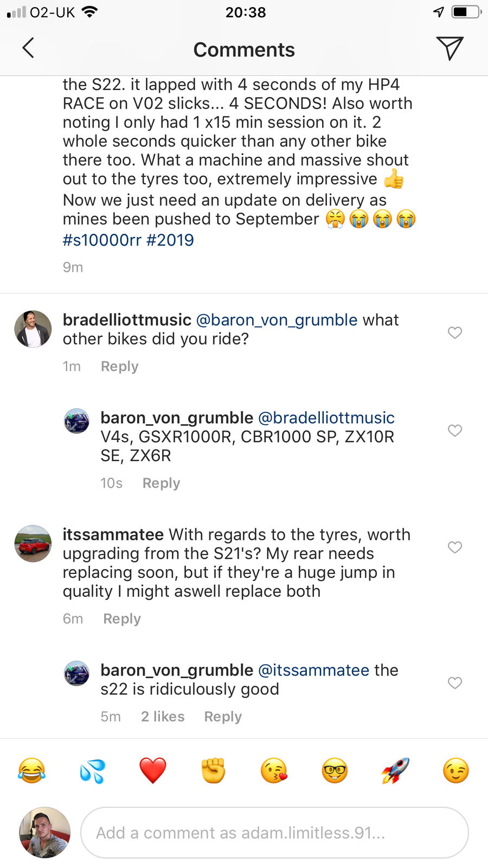Reply to bradelliottmusic's comment
The height and width of the screenshot is (868, 488).
click(120, 367)
